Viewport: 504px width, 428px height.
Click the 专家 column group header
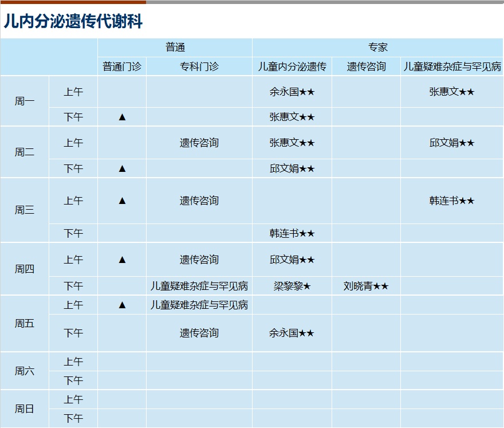coord(377,48)
